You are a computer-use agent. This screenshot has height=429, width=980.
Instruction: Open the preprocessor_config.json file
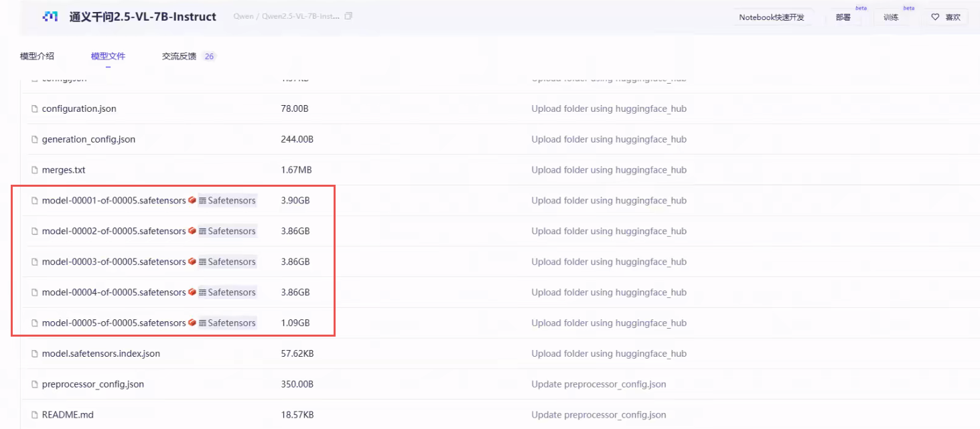93,384
